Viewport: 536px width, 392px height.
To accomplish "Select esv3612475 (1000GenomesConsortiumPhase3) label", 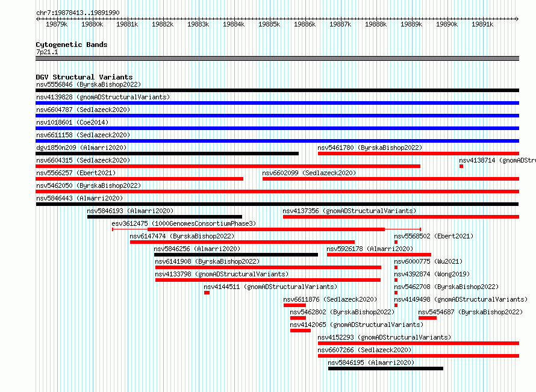I will [x=184, y=223].
